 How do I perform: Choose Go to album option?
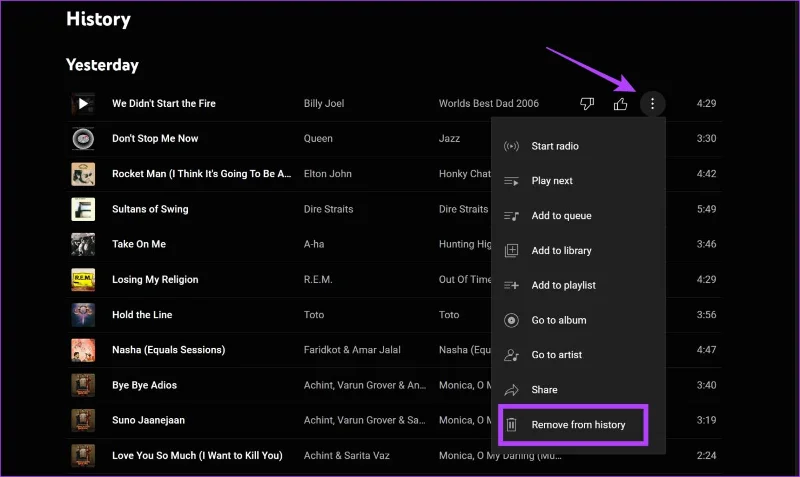[x=579, y=320]
